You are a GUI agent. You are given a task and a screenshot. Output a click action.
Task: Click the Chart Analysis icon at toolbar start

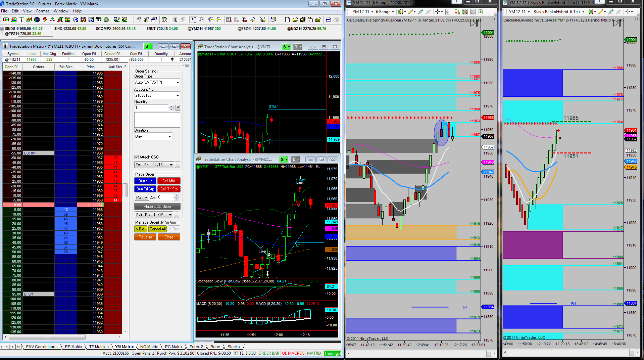coord(6,20)
